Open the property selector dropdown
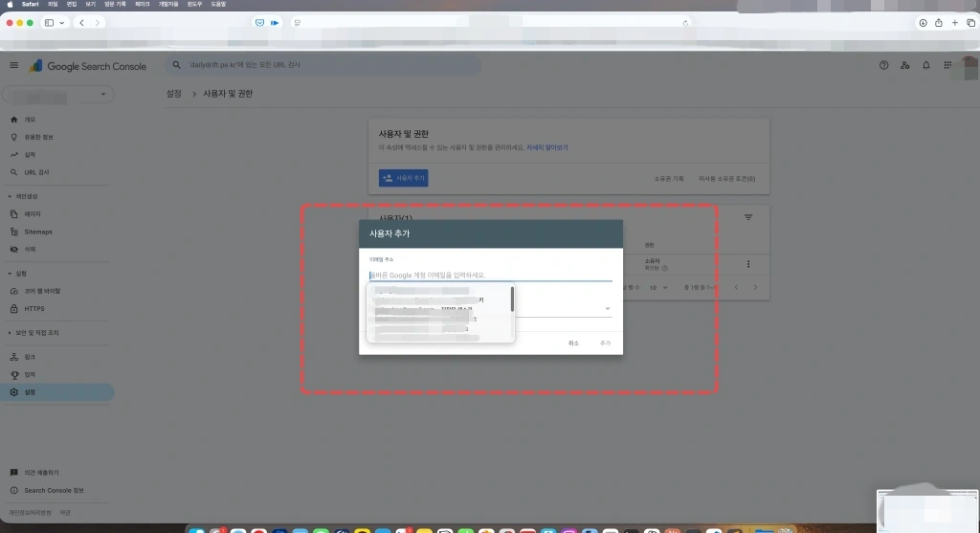Image resolution: width=980 pixels, height=533 pixels. coord(57,94)
